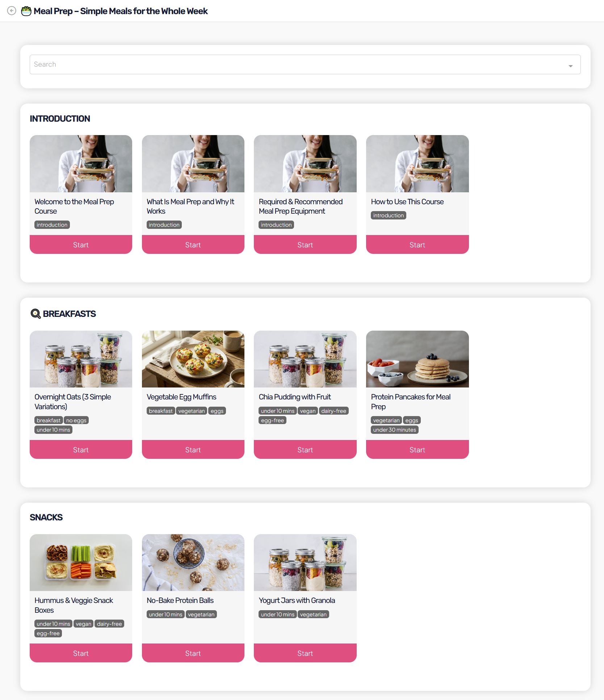The height and width of the screenshot is (700, 604).
Task: Start Yogurt Jars with Granola
Action: point(305,653)
